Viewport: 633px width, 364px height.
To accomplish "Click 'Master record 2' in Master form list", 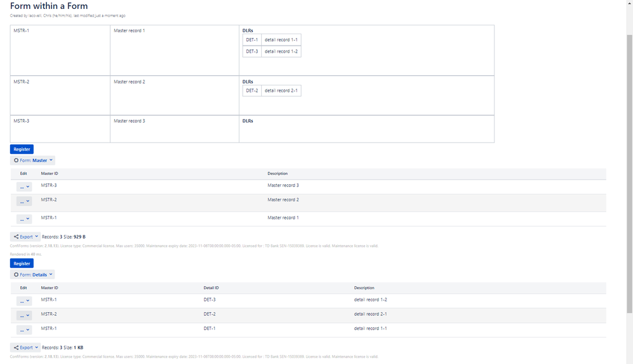I will (x=283, y=200).
